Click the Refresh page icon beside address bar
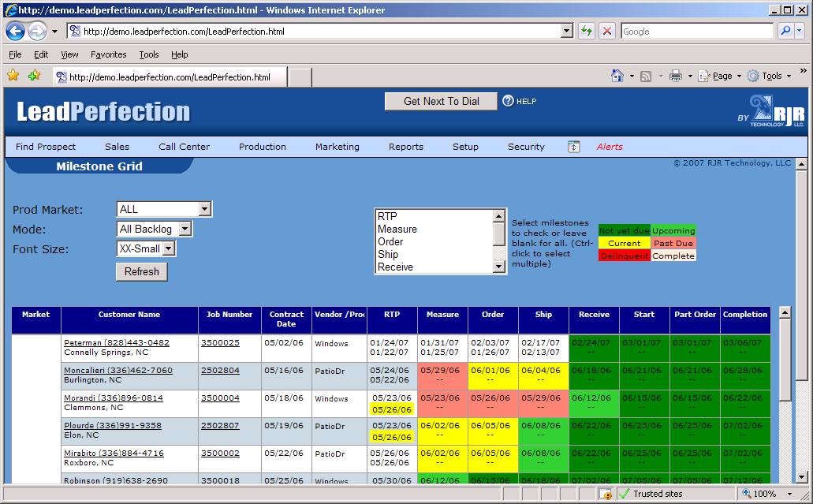 pos(587,31)
